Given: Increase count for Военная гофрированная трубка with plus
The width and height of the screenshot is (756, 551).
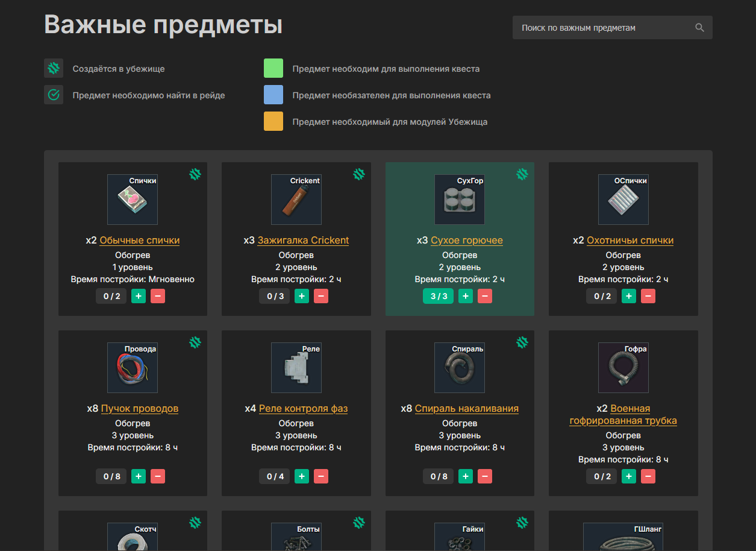Looking at the screenshot, I should (x=629, y=476).
